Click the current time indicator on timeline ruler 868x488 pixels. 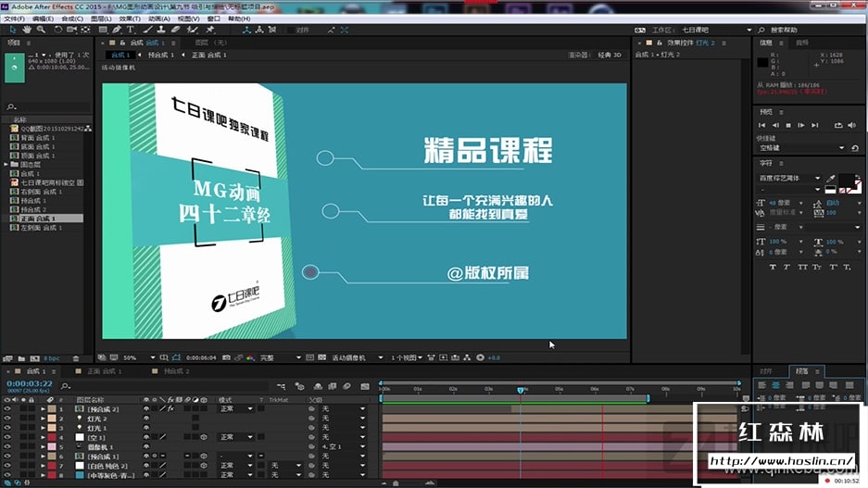pyautogui.click(x=521, y=390)
